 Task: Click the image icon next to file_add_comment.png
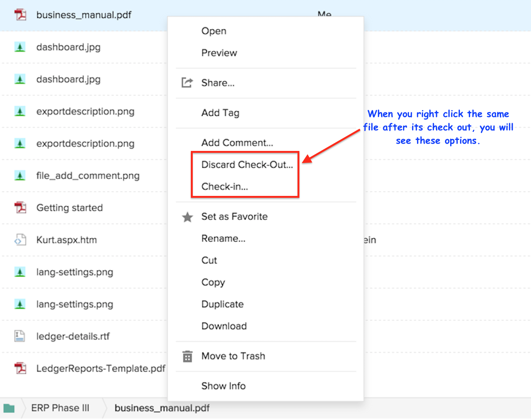[x=20, y=176]
